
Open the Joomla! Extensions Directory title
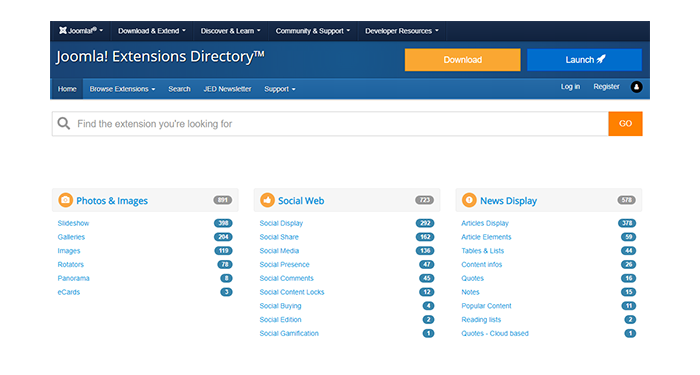pos(160,57)
